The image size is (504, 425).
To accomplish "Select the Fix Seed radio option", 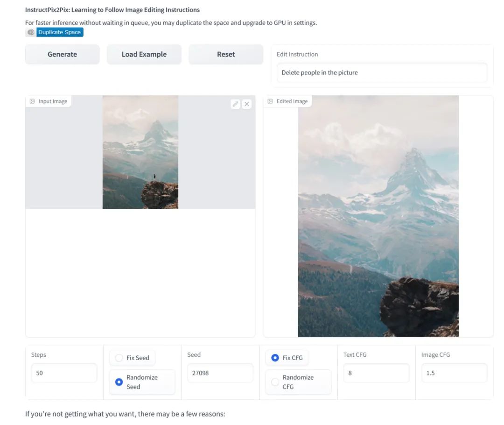I will click(x=119, y=358).
